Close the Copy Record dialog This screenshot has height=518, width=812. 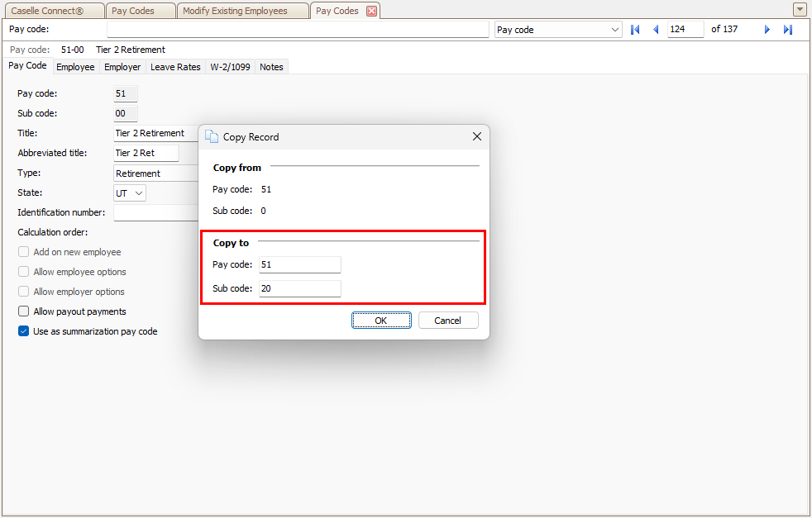tap(476, 137)
